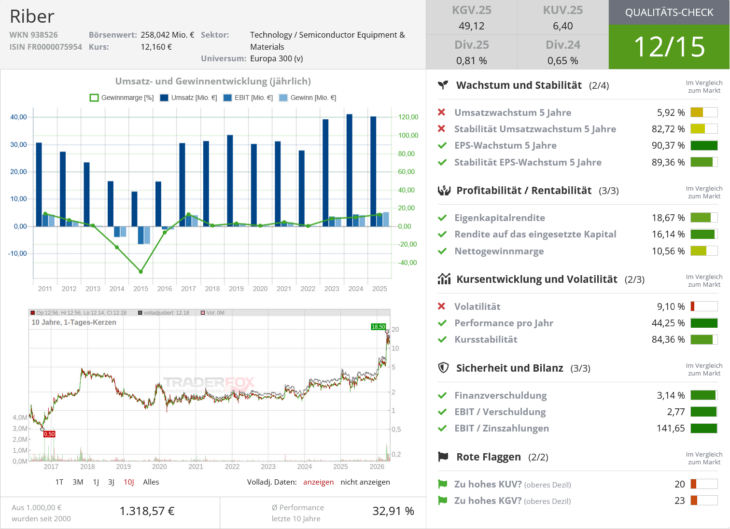This screenshot has width=730, height=529.
Task: Toggle the EBIT [Mio. €] legend entry
Action: (x=248, y=98)
